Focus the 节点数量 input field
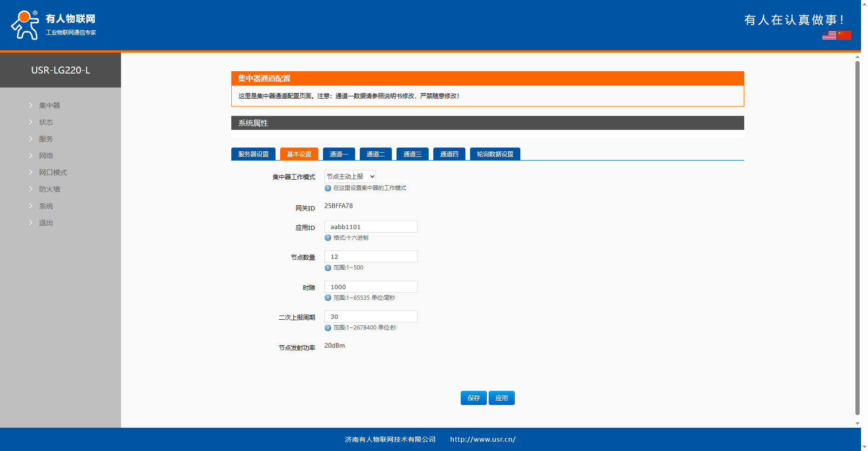868x451 pixels. click(x=371, y=256)
